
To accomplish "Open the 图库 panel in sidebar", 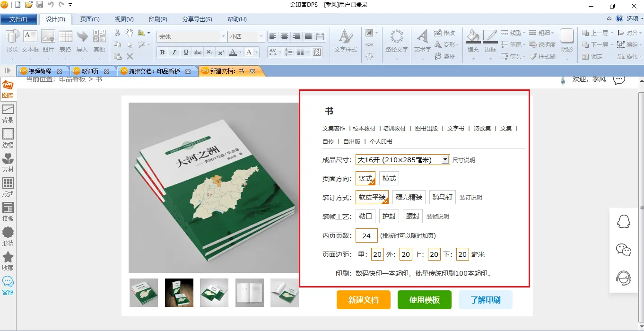I will coord(8,89).
